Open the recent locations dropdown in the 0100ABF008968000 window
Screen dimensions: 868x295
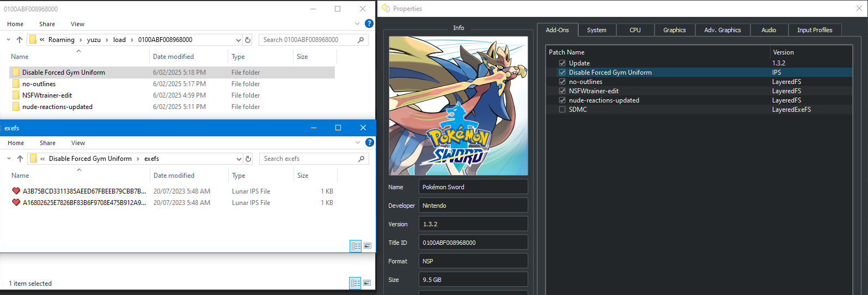pos(8,40)
